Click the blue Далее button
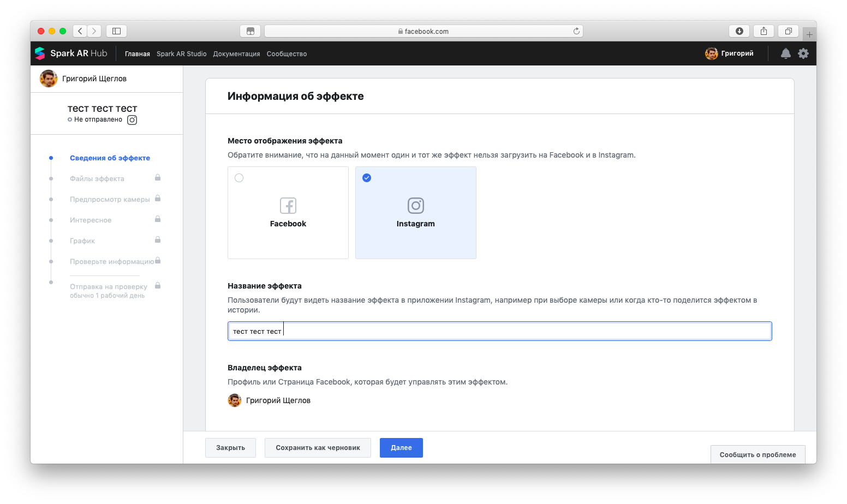The height and width of the screenshot is (504, 847). coord(401,448)
